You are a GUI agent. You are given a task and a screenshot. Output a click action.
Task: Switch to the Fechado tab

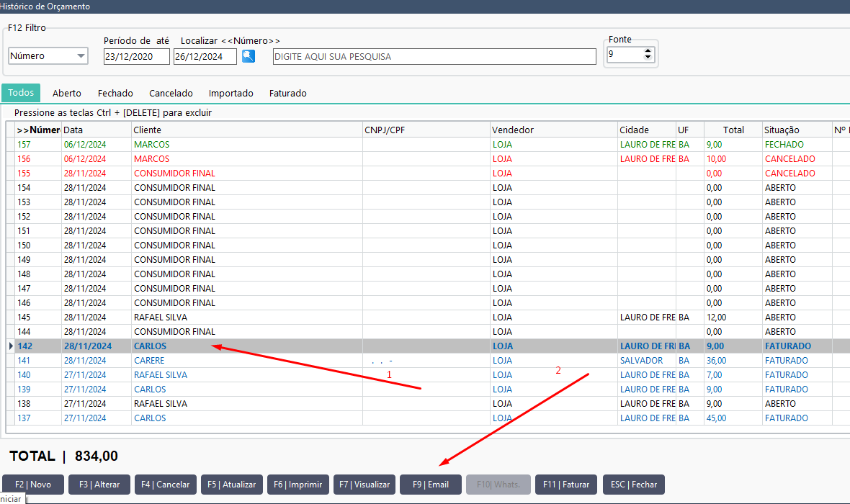click(115, 93)
